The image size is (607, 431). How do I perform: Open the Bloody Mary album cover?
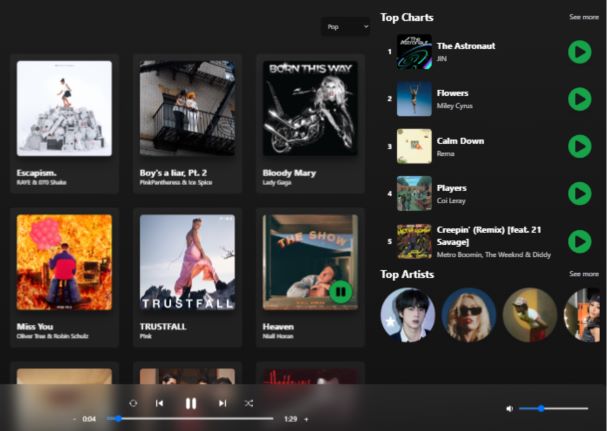pos(310,108)
